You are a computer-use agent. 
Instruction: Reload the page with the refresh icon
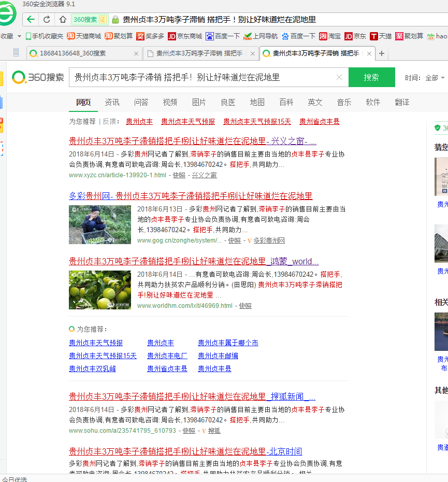47,20
